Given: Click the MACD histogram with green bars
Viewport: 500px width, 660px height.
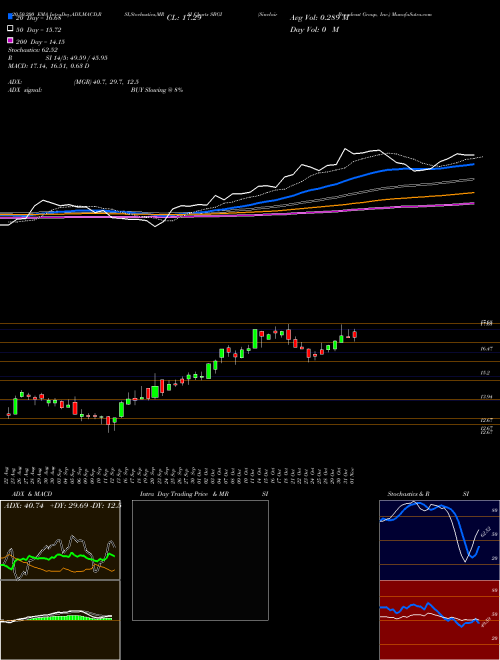Looking at the screenshot, I should pos(60,620).
